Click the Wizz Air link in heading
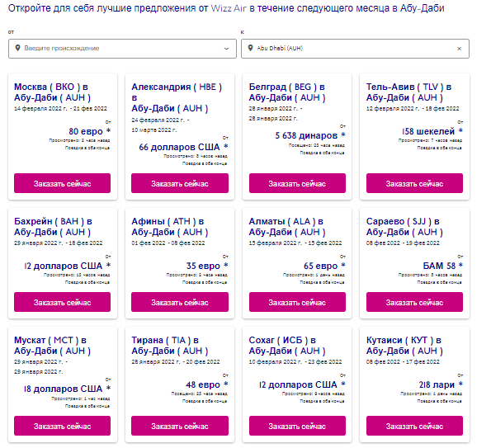 click(x=229, y=8)
